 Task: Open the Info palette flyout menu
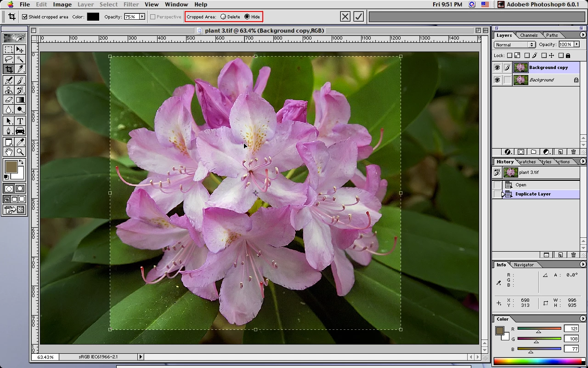(x=583, y=264)
